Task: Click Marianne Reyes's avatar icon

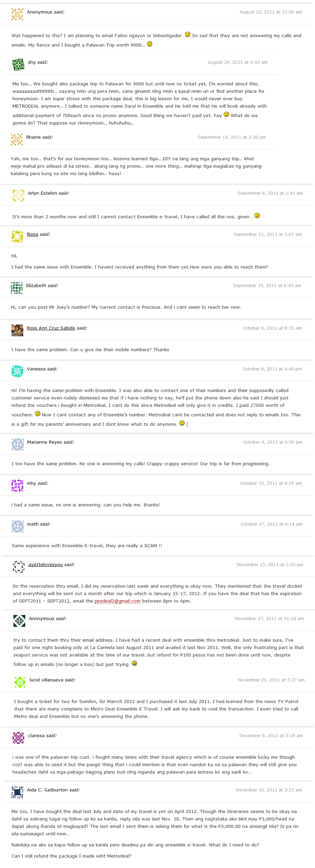Action: 18,444
